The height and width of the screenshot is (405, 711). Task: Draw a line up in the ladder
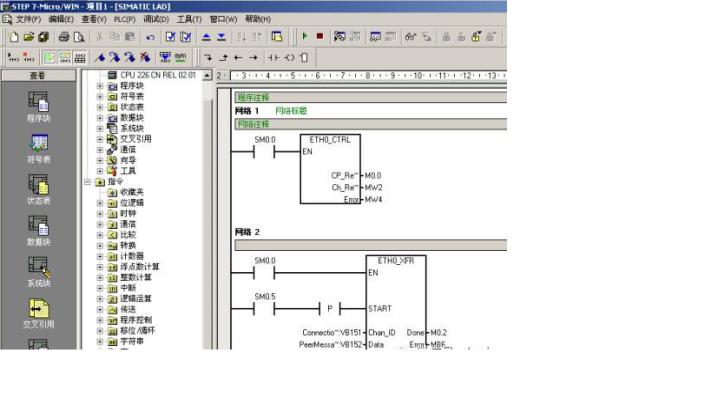click(x=223, y=58)
